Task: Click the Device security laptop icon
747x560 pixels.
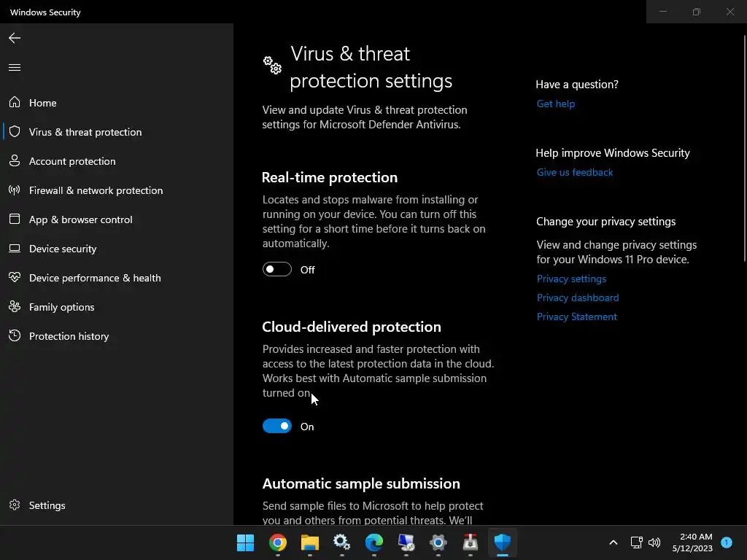Action: click(15, 248)
